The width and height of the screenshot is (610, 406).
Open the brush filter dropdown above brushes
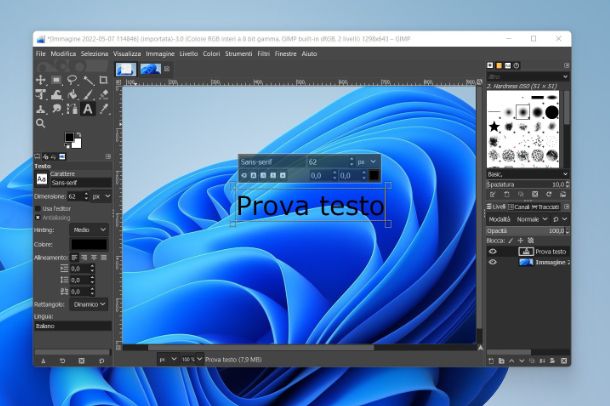click(528, 77)
